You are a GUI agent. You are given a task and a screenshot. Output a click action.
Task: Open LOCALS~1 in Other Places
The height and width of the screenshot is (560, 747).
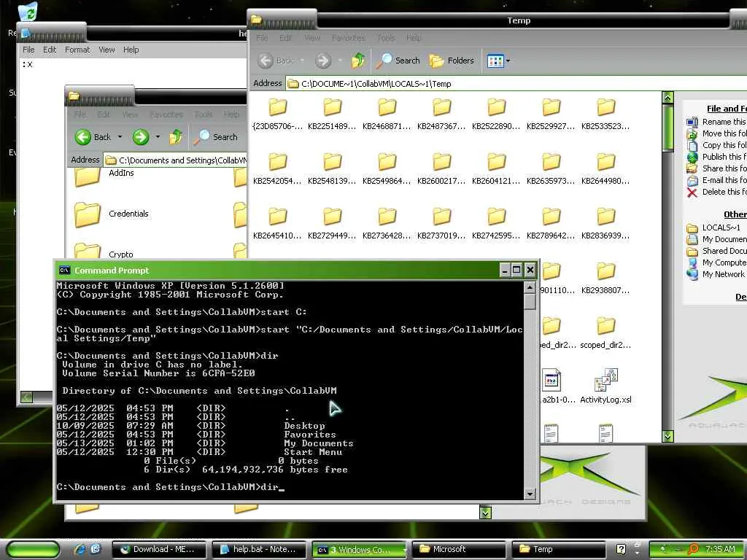713,227
